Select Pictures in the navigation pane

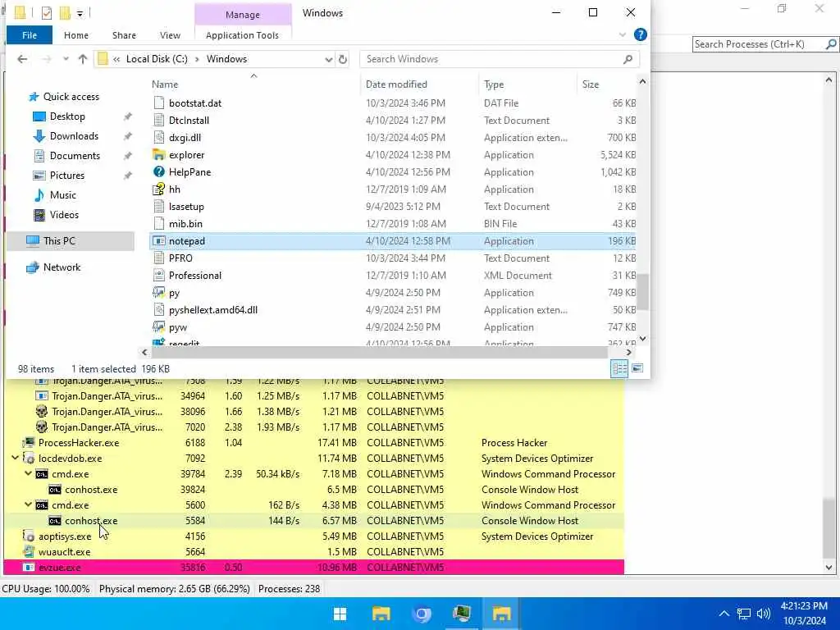pos(67,176)
